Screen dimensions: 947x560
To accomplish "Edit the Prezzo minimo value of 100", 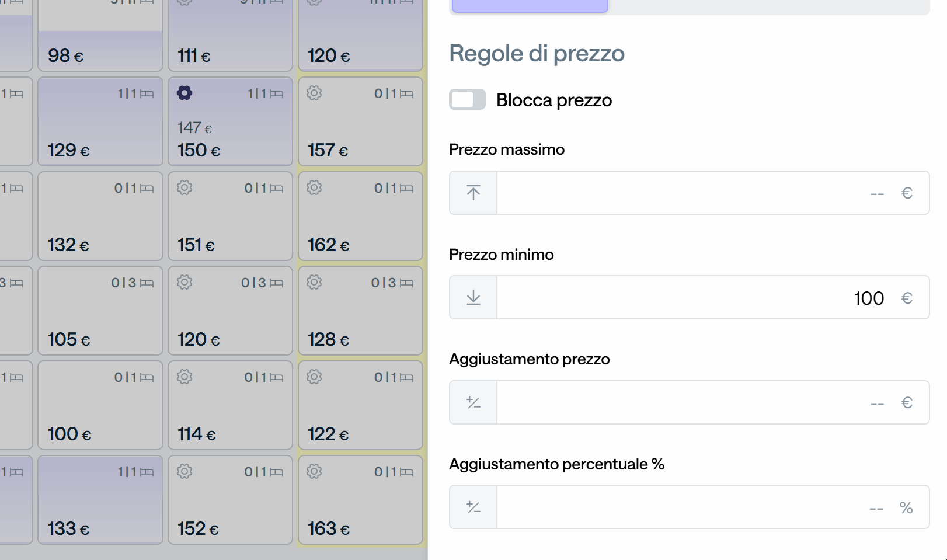I will click(x=713, y=298).
